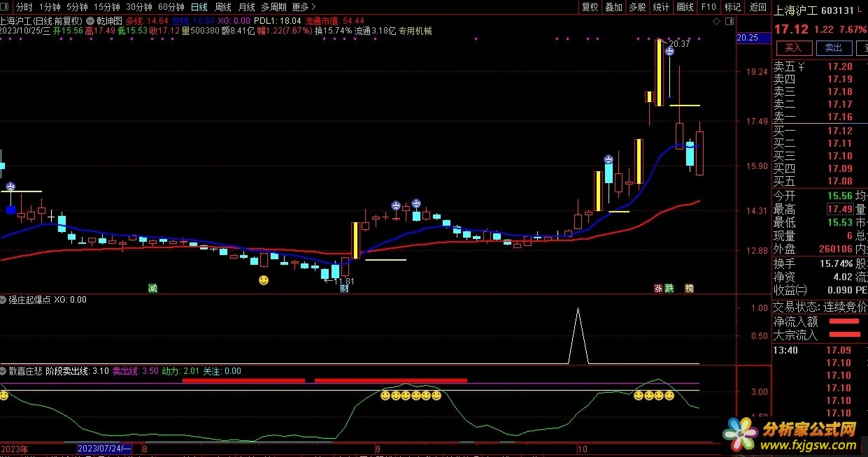Switch to 周线 weekly chart
Screen dimensions: 868x457
(223, 7)
